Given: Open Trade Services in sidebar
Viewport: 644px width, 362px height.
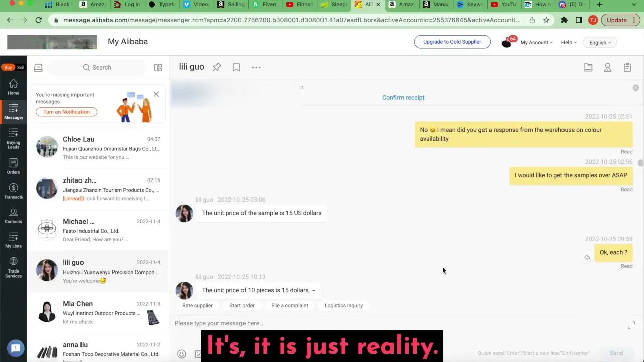Looking at the screenshot, I should click(13, 267).
